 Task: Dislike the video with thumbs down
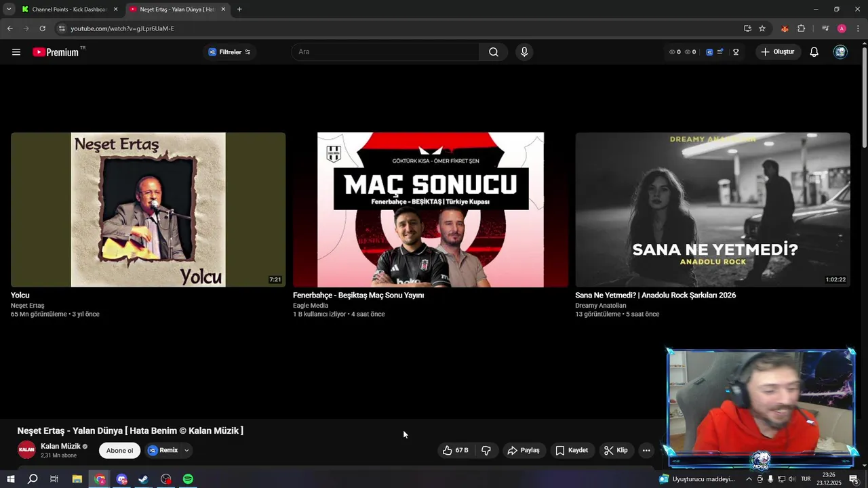pyautogui.click(x=486, y=450)
